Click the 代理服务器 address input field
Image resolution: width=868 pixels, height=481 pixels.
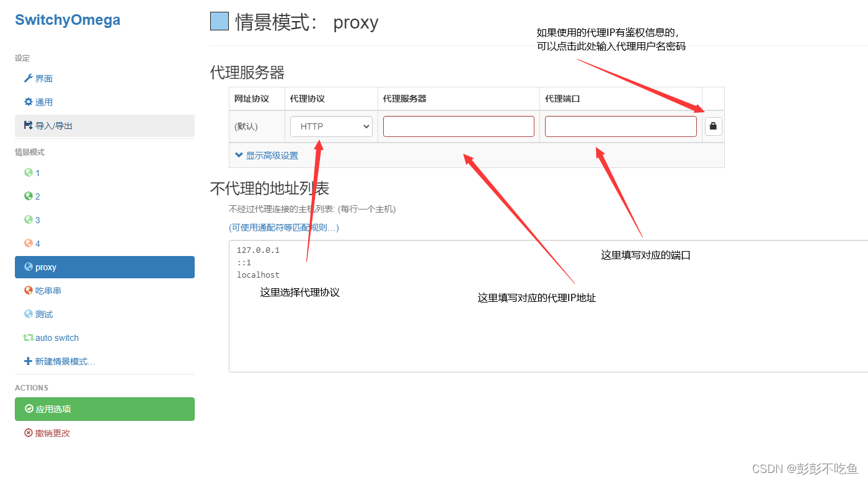pyautogui.click(x=458, y=126)
